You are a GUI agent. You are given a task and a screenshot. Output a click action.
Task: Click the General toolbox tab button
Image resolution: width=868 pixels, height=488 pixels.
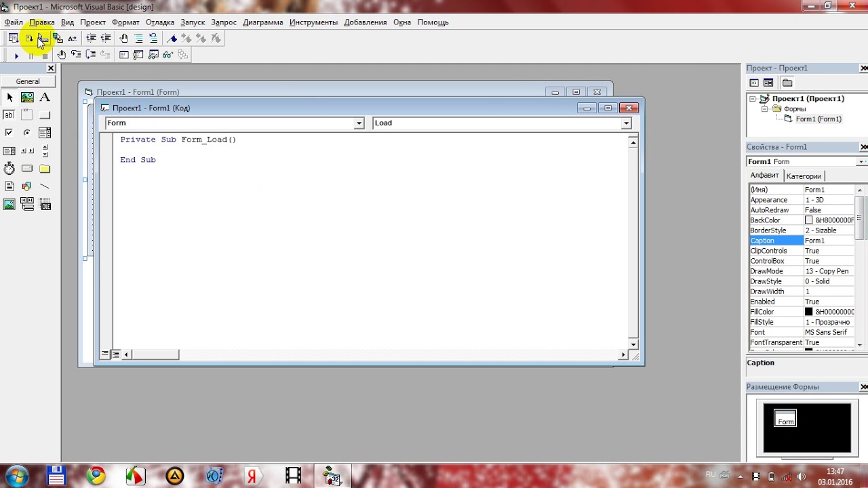click(x=28, y=81)
